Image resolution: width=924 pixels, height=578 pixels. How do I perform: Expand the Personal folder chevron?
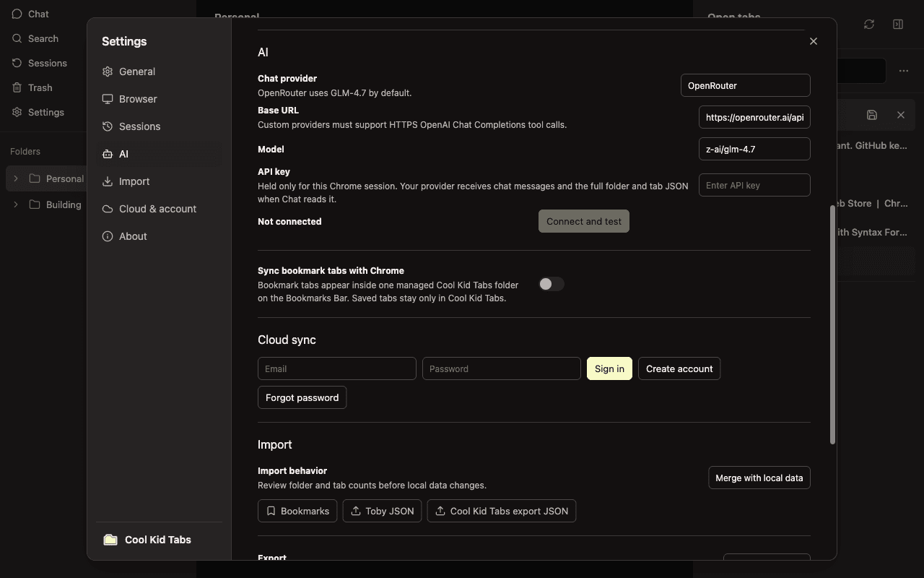[x=16, y=178]
